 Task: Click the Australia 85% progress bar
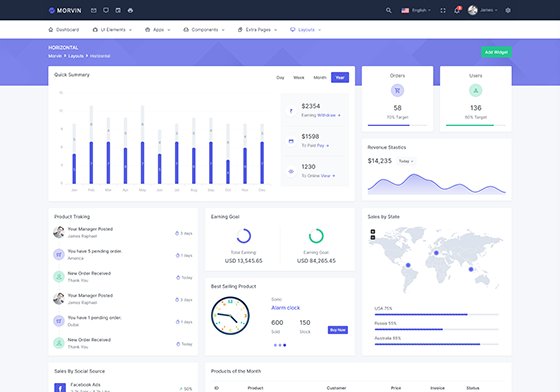pyautogui.click(x=436, y=344)
